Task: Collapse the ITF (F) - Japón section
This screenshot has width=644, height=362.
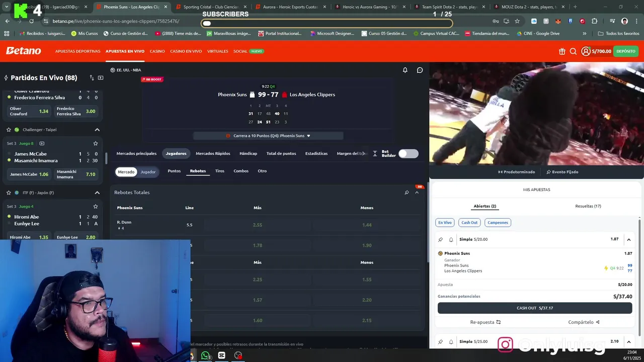Action: tap(97, 193)
